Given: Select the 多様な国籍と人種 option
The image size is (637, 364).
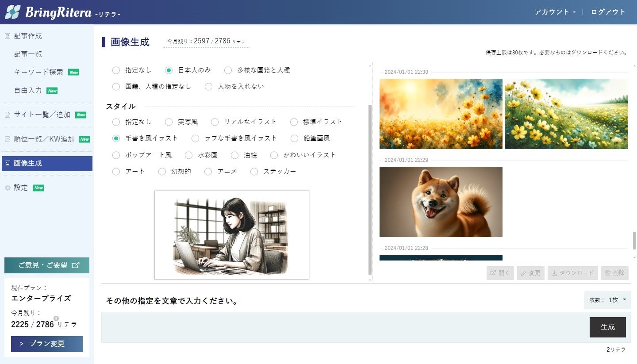Looking at the screenshot, I should (x=228, y=70).
